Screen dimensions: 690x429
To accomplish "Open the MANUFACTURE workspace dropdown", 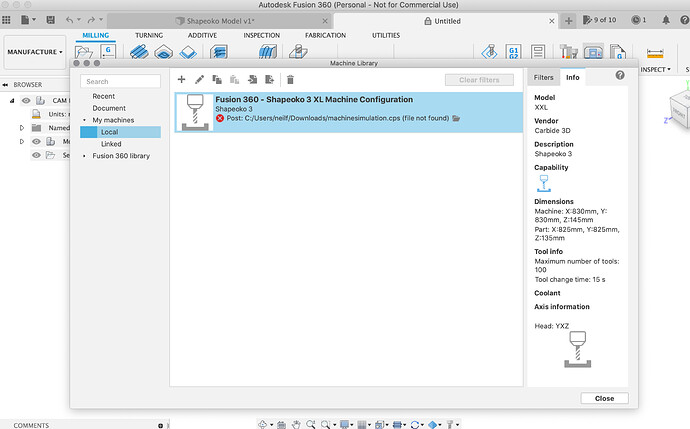I will click(35, 52).
